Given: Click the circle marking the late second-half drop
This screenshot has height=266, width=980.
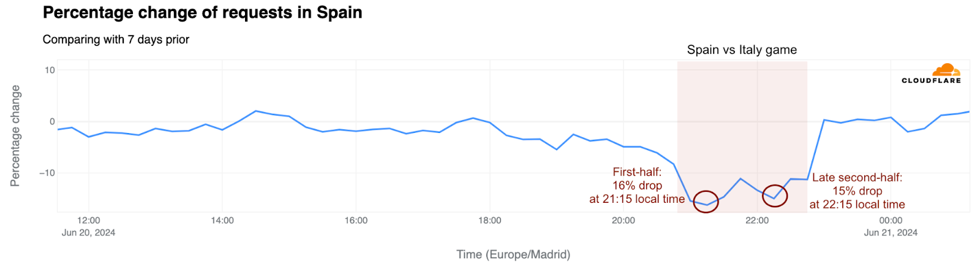Looking at the screenshot, I should point(775,196).
